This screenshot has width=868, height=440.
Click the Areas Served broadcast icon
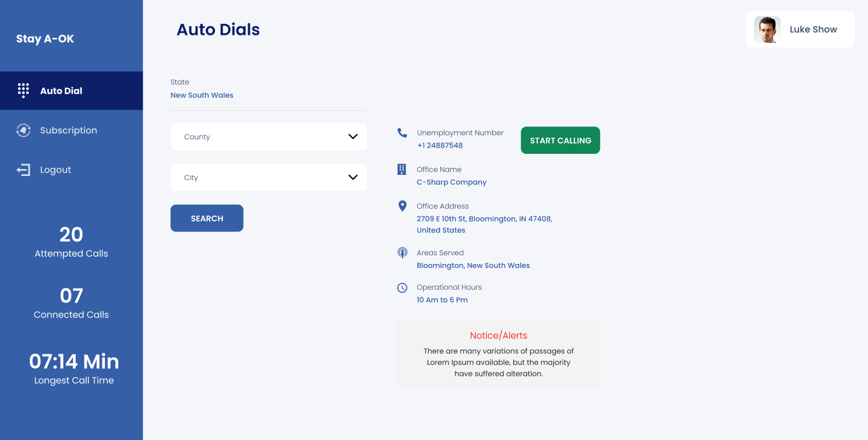[x=402, y=253]
